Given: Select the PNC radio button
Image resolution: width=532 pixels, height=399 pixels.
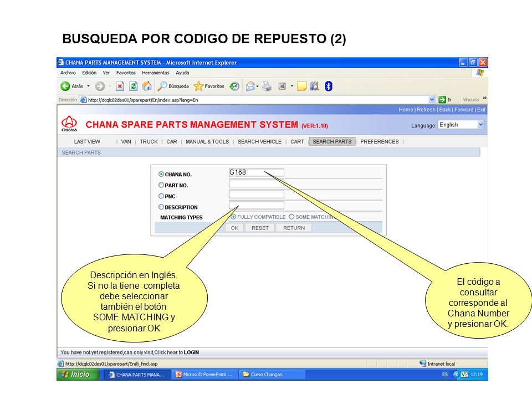Looking at the screenshot, I should point(161,196).
